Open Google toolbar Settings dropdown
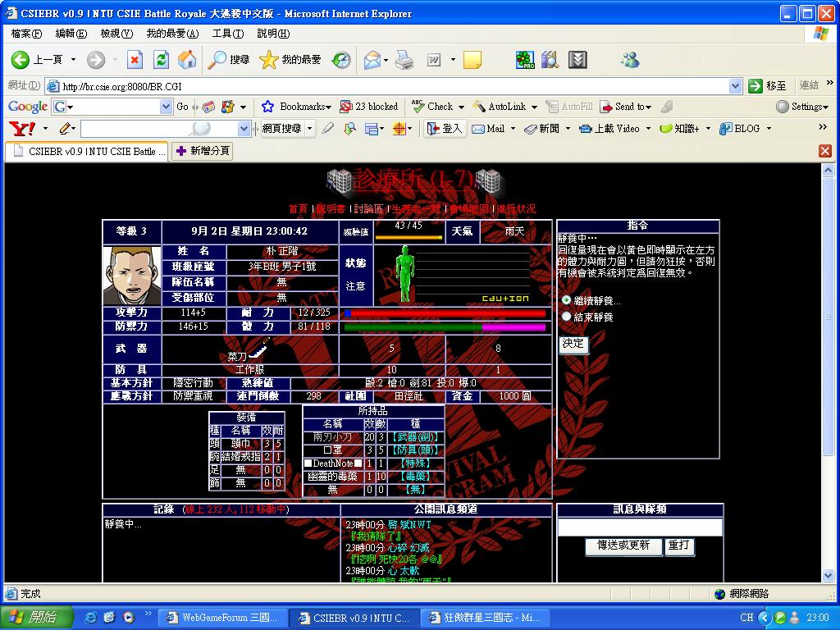 802,107
